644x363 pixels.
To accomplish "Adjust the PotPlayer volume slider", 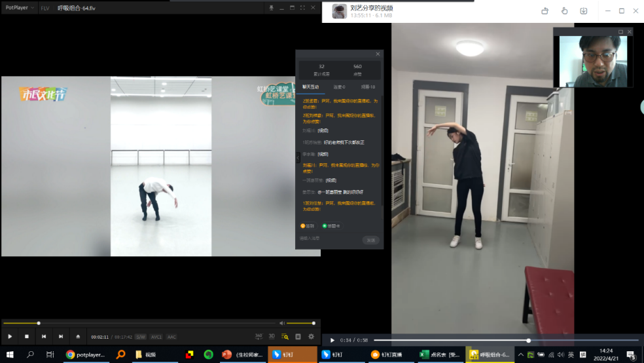I will [x=300, y=323].
